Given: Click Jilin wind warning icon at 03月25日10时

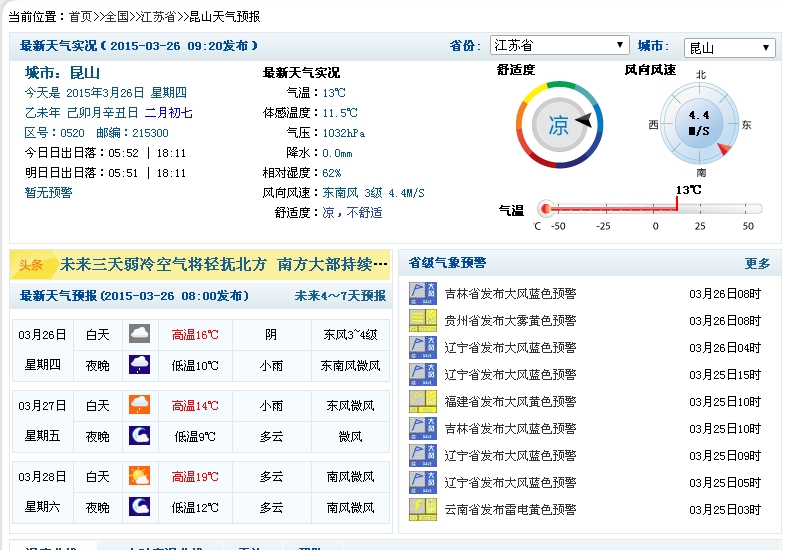Looking at the screenshot, I should (x=423, y=428).
